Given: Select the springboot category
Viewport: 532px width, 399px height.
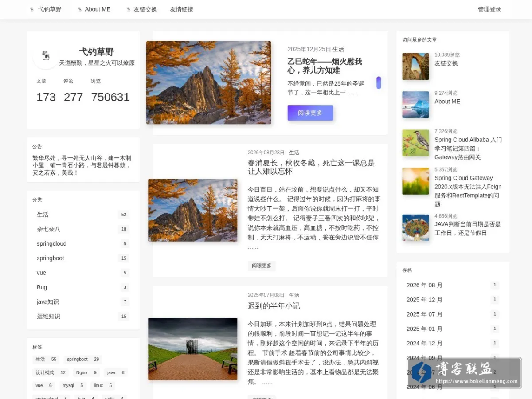Looking at the screenshot, I should click(x=83, y=258).
